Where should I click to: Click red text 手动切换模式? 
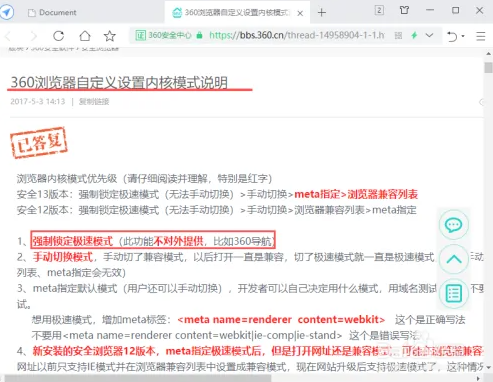(x=63, y=257)
